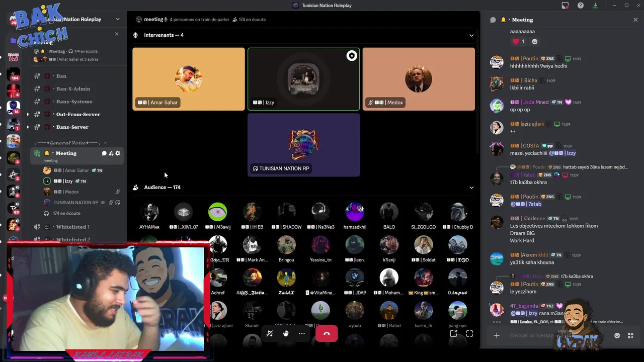Click add reaction smiley next to heart

pos(534,42)
